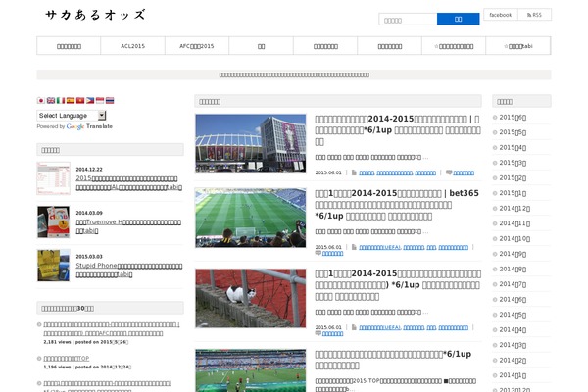Click the thumbnail beside the 2014.12.22 post

click(x=53, y=178)
